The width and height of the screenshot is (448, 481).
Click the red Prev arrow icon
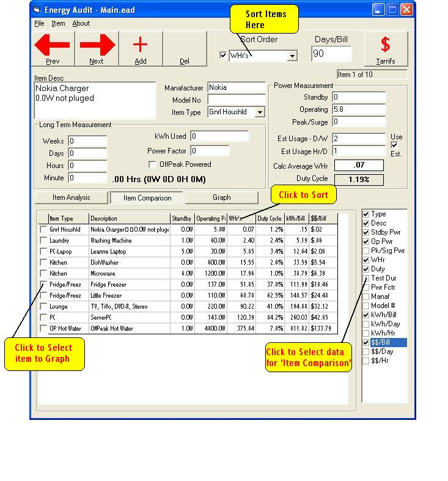(52, 45)
